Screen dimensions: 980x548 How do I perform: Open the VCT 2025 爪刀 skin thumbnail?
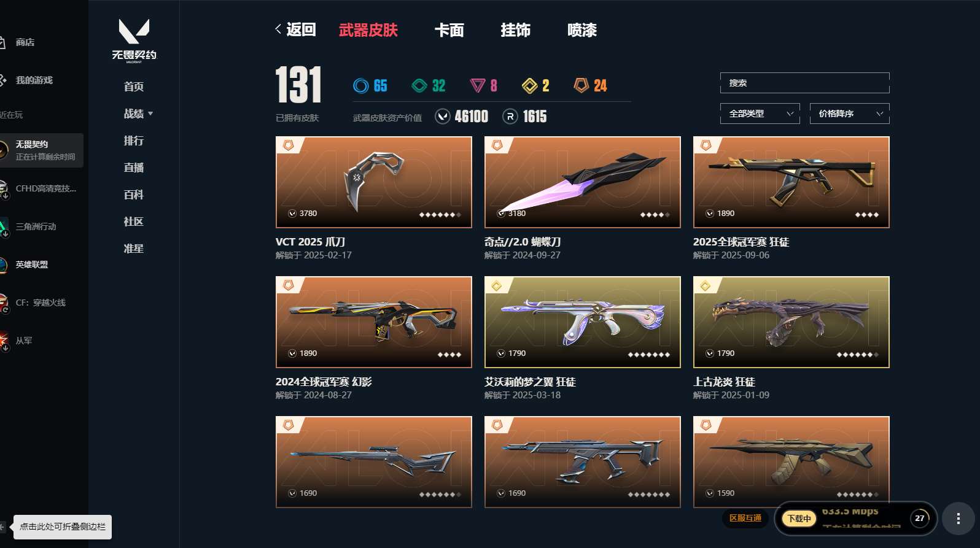pos(374,182)
